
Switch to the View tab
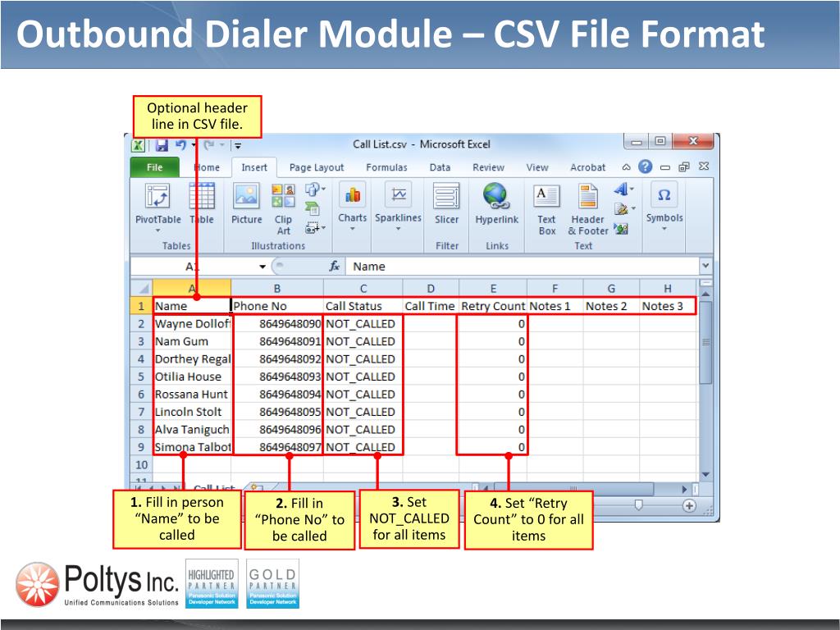click(x=536, y=167)
